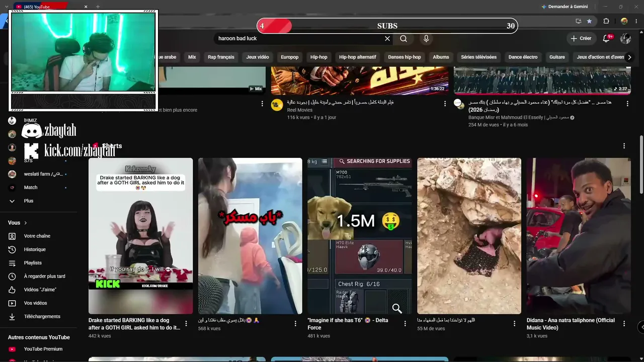This screenshot has width=644, height=362.
Task: Select the Hip-hop filter chip
Action: [x=319, y=57]
